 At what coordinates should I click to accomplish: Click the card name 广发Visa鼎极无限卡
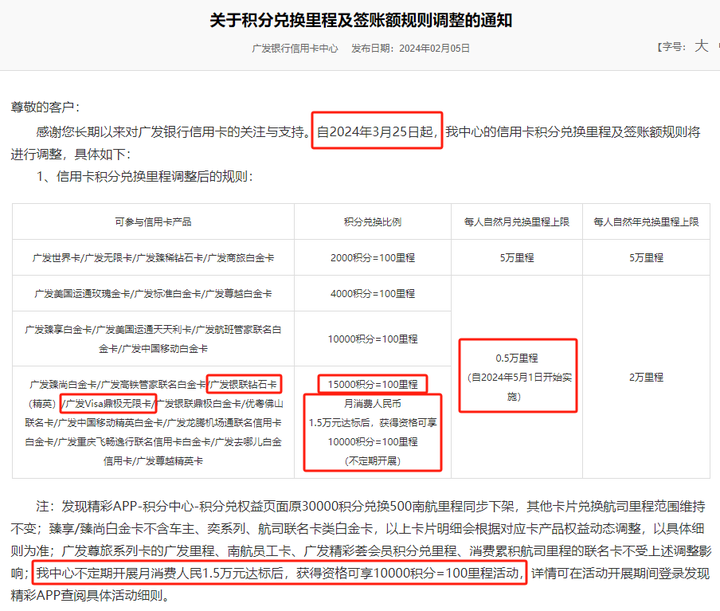108,404
